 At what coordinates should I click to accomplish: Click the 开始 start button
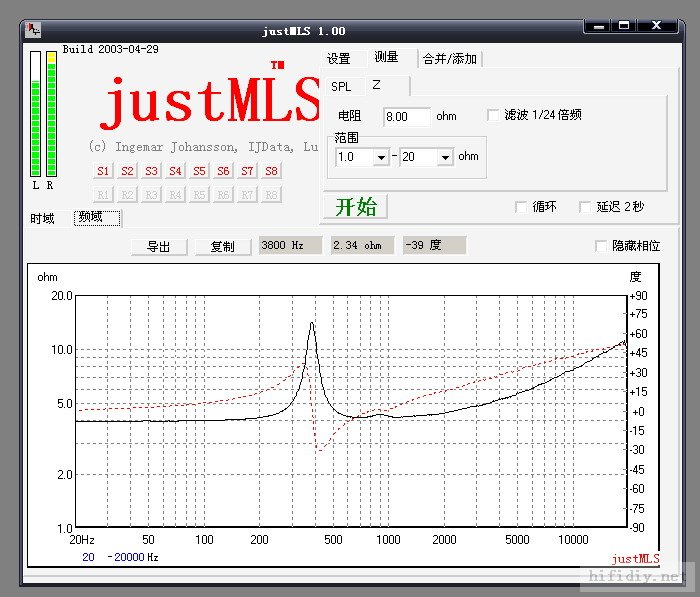click(355, 207)
